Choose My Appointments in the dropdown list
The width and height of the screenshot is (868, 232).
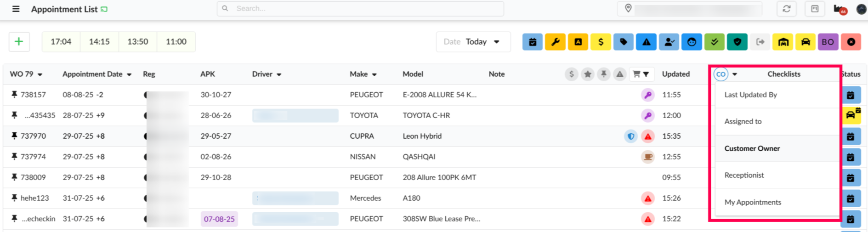pyautogui.click(x=752, y=202)
